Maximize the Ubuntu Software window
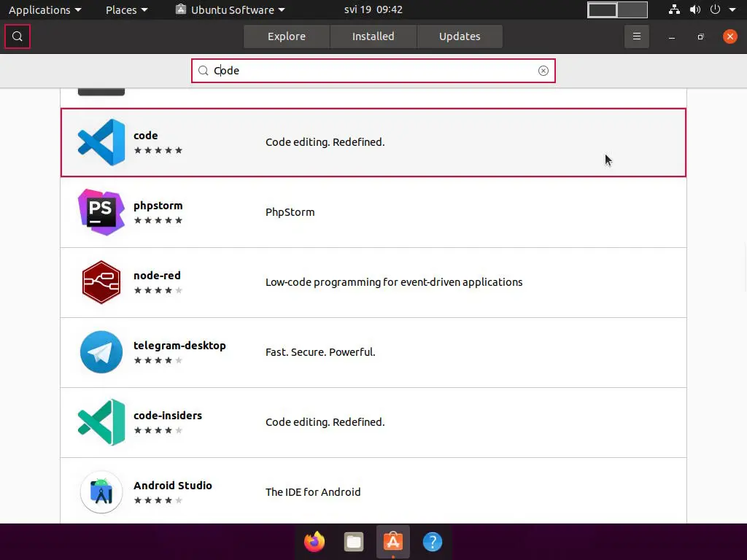 701,36
